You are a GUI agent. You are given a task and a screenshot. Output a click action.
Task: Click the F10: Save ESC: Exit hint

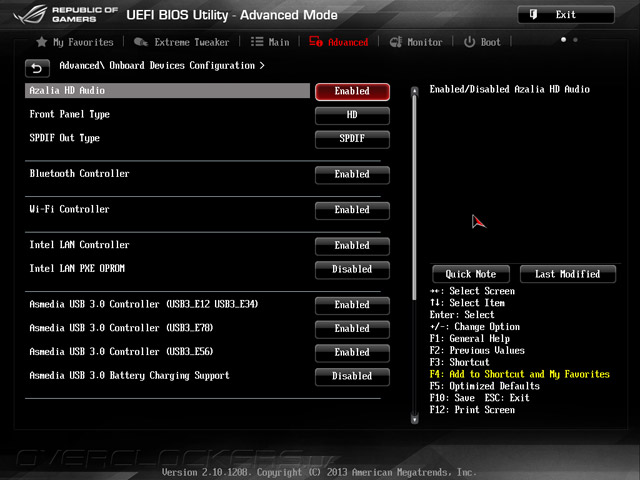tap(480, 398)
